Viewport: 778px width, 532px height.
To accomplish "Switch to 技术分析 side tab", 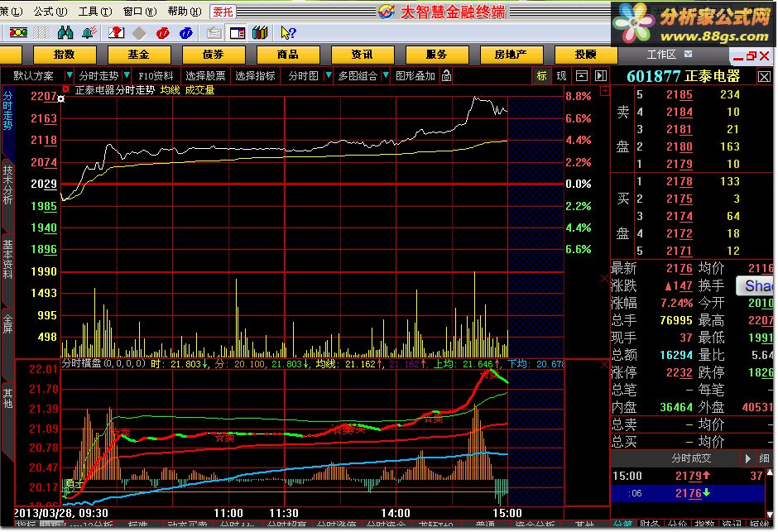I will (x=7, y=184).
